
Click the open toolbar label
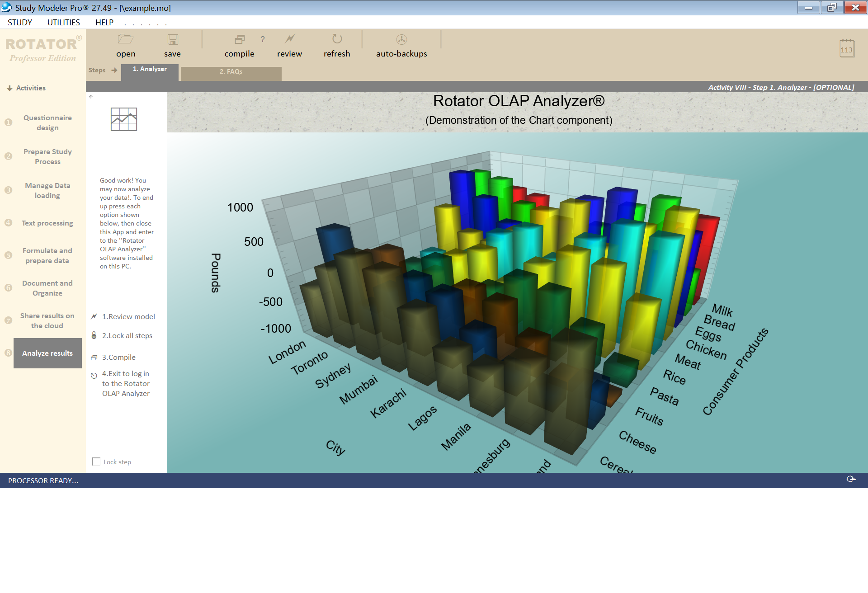click(x=126, y=54)
